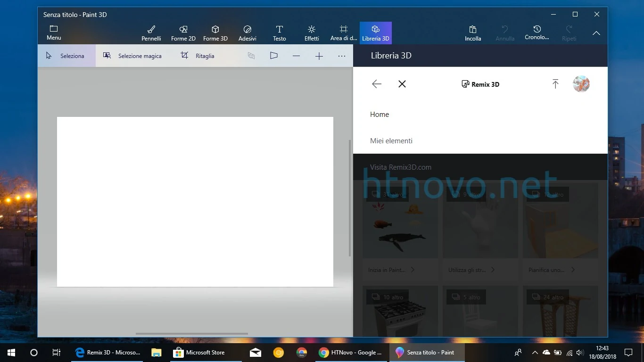The height and width of the screenshot is (362, 644).
Task: Click the Remix 3D logo title
Action: coord(480,84)
